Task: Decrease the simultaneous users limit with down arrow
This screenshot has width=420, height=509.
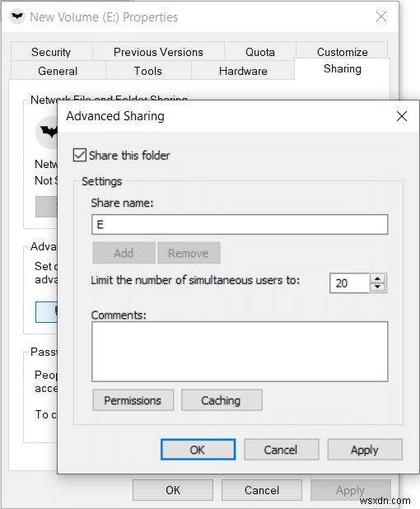Action: coord(377,287)
